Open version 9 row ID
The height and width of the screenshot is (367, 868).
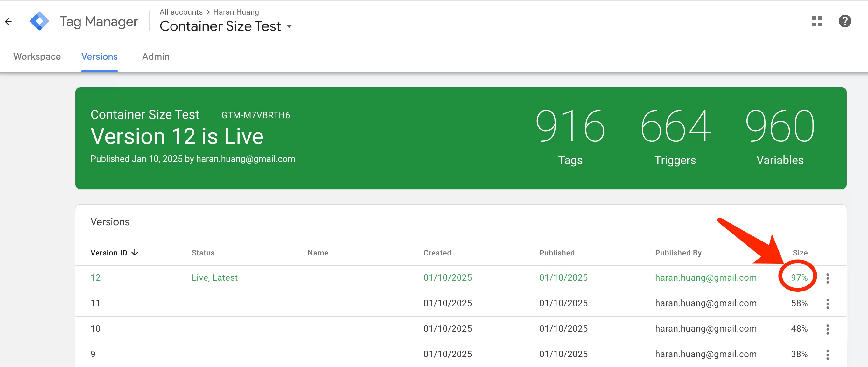coord(93,354)
